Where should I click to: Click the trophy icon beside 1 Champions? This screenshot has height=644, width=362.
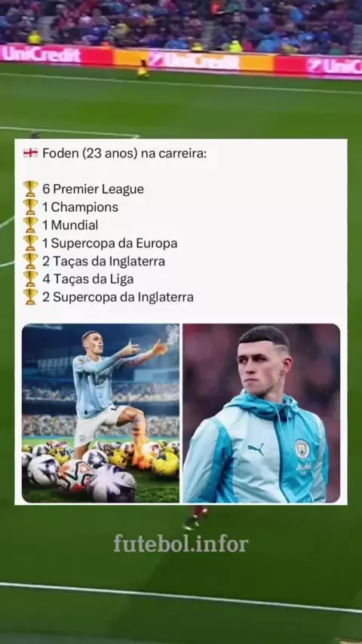tap(30, 207)
